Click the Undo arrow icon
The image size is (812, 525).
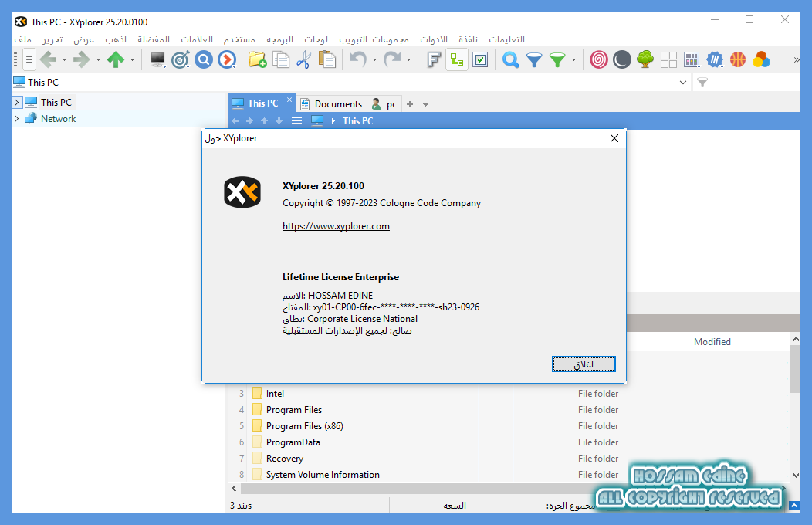(358, 59)
